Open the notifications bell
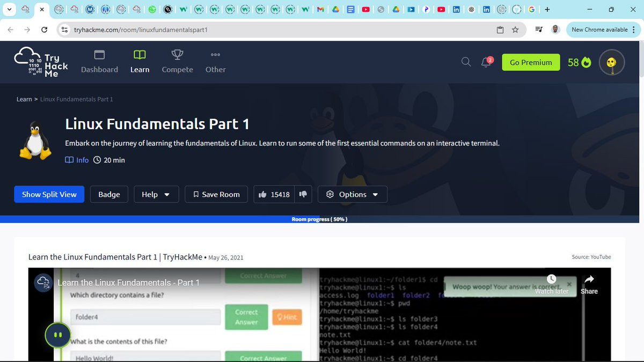This screenshot has width=644, height=362. coord(487,62)
